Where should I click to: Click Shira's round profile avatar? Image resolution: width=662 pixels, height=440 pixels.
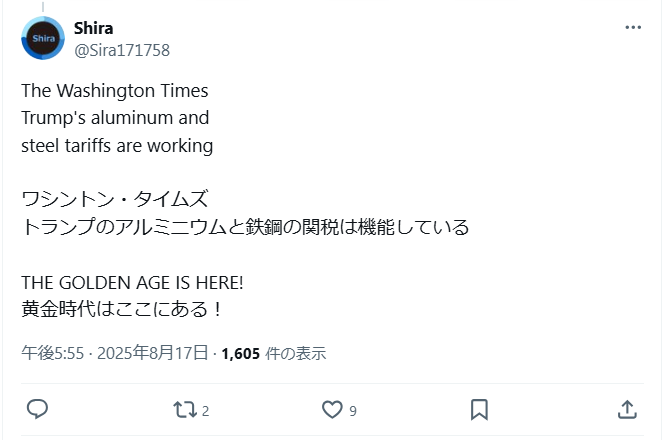coord(43,38)
